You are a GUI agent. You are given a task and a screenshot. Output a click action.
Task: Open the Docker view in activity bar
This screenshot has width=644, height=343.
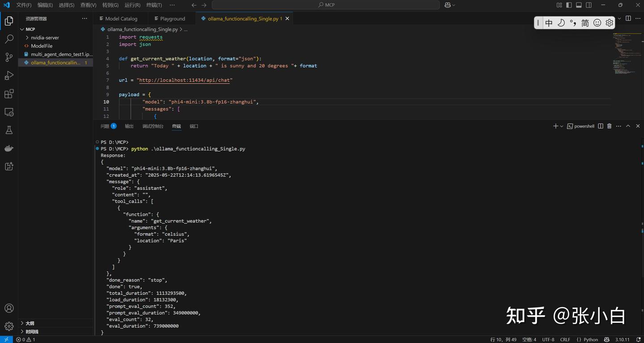pos(9,148)
